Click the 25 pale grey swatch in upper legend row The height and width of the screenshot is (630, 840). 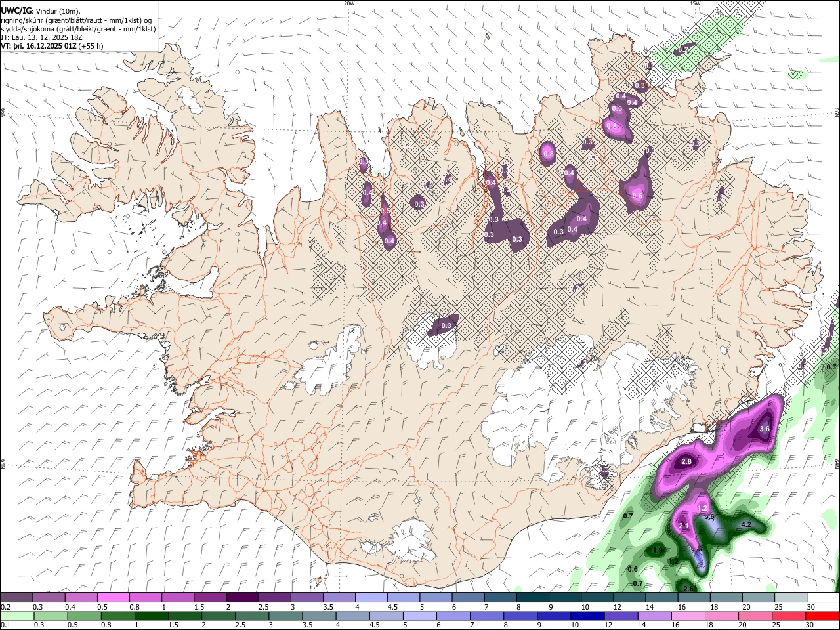coord(790,597)
